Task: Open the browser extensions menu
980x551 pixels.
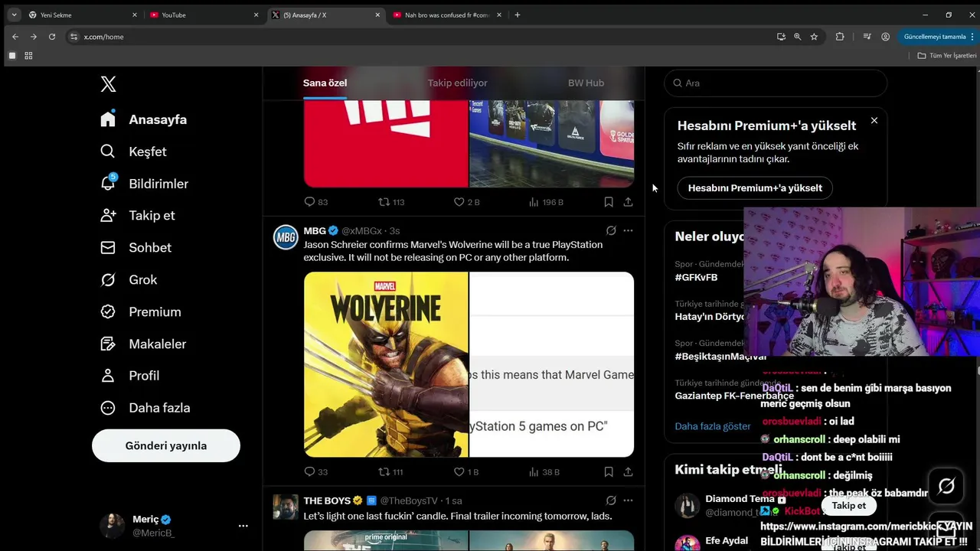Action: click(x=840, y=37)
